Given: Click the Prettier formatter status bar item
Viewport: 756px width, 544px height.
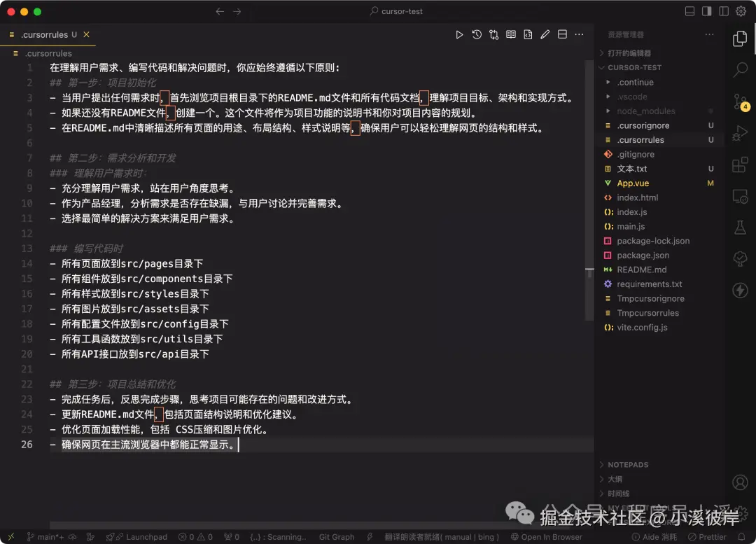Looking at the screenshot, I should tap(708, 536).
